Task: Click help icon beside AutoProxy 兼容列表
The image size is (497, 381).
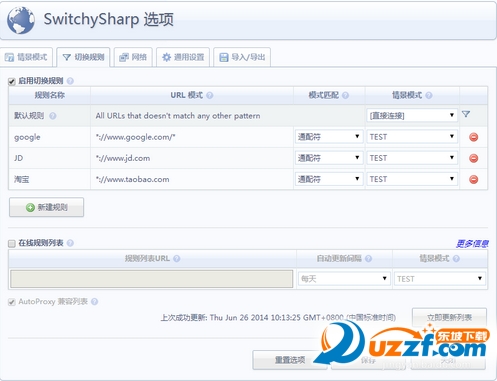Action: pyautogui.click(x=94, y=302)
